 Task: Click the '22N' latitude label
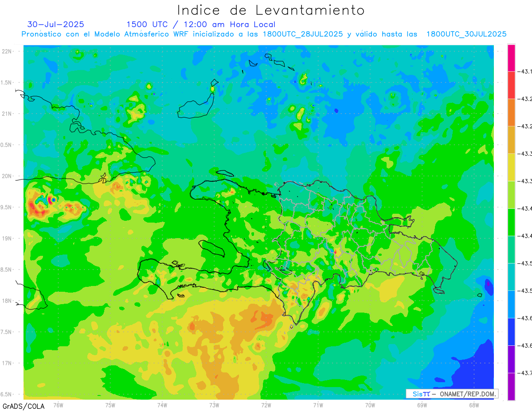pyautogui.click(x=8, y=51)
